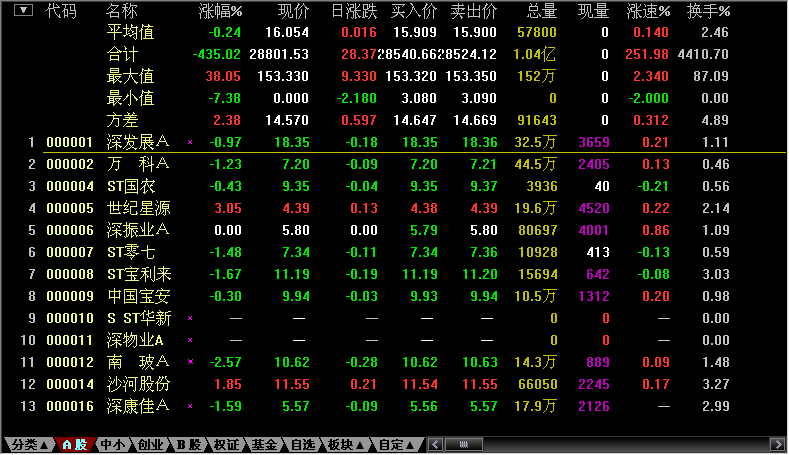This screenshot has height=455, width=789.
Task: Sort by 日涨跌 column header
Action: [354, 11]
